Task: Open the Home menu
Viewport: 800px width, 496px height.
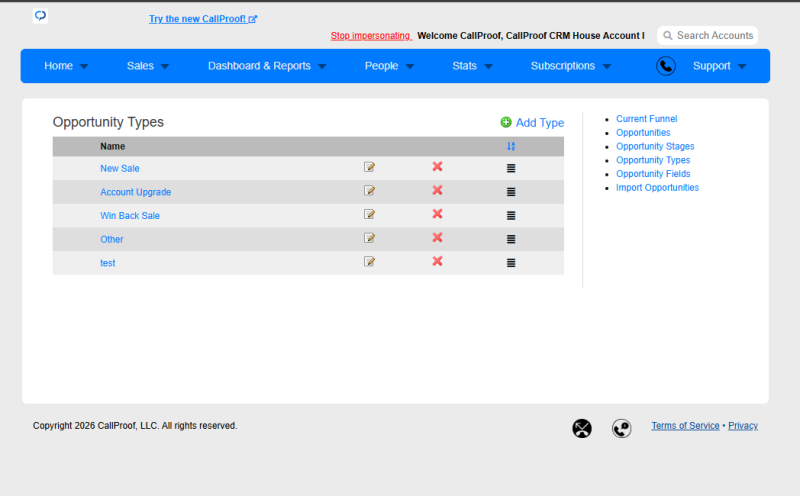Action: 58,66
